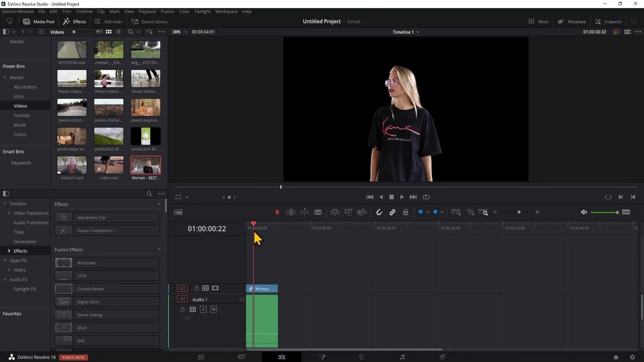Toggle solo on Audio 1 track
The height and width of the screenshot is (362, 644).
pos(203,309)
